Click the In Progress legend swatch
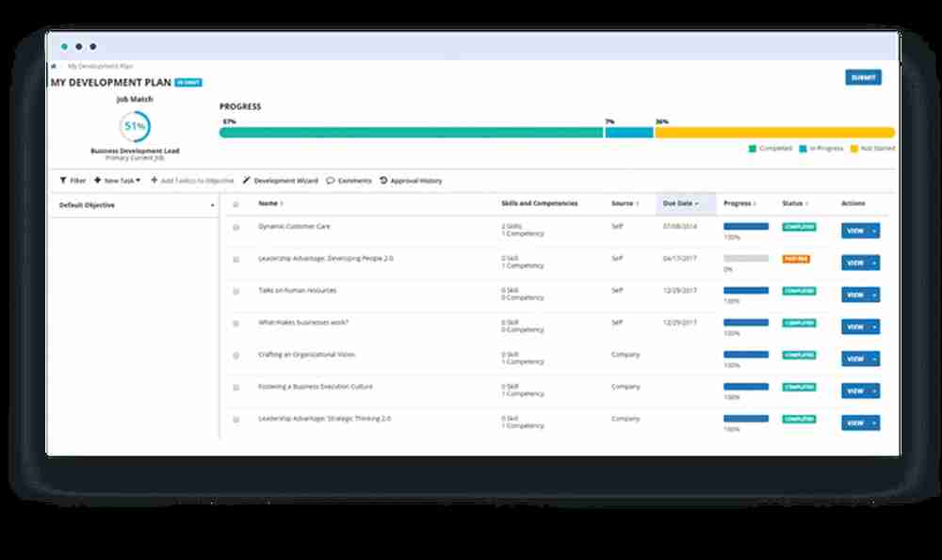This screenshot has height=560, width=942. [803, 149]
